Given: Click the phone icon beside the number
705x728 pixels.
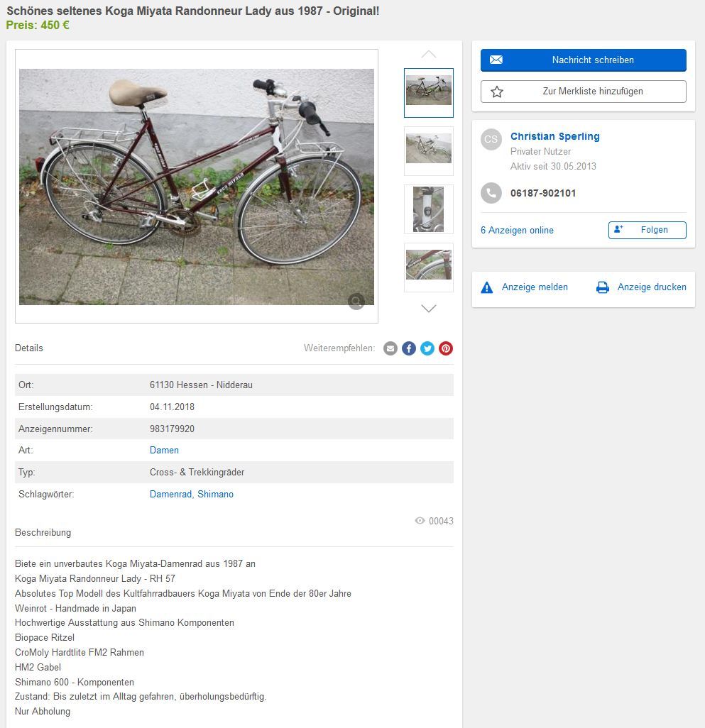Looking at the screenshot, I should (x=491, y=193).
